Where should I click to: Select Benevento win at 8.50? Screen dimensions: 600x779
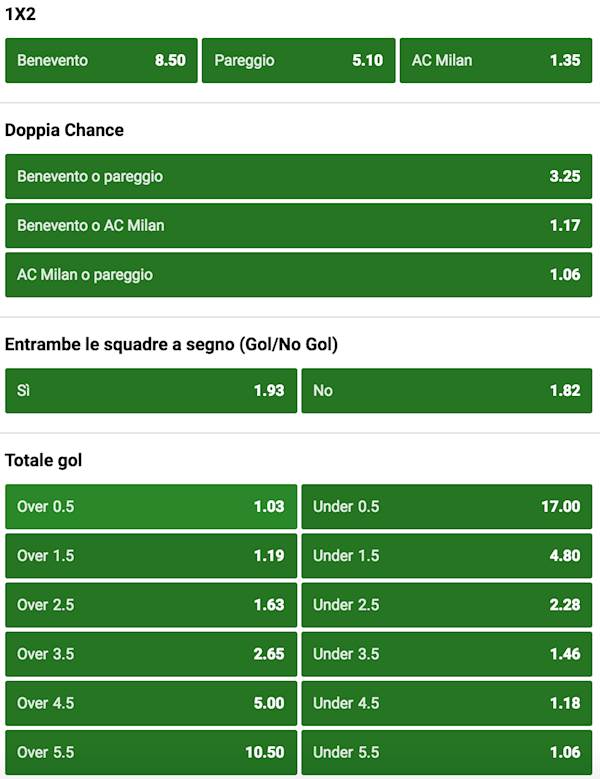[101, 60]
